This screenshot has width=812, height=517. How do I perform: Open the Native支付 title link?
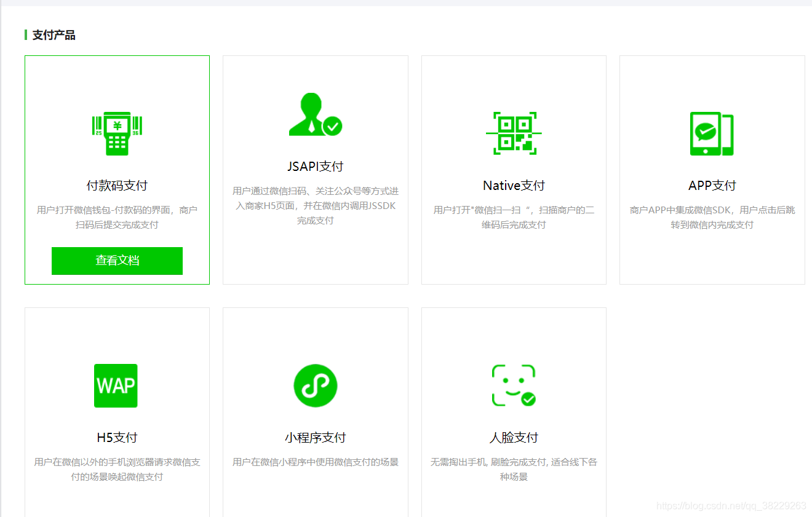coord(514,186)
